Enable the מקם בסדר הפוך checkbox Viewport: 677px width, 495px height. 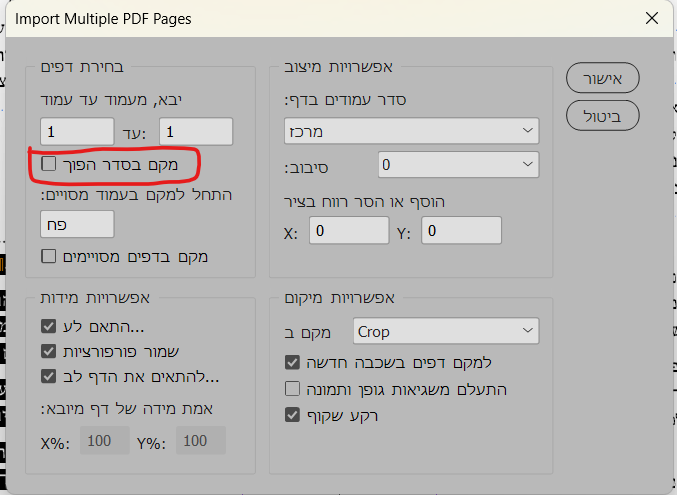pos(49,163)
